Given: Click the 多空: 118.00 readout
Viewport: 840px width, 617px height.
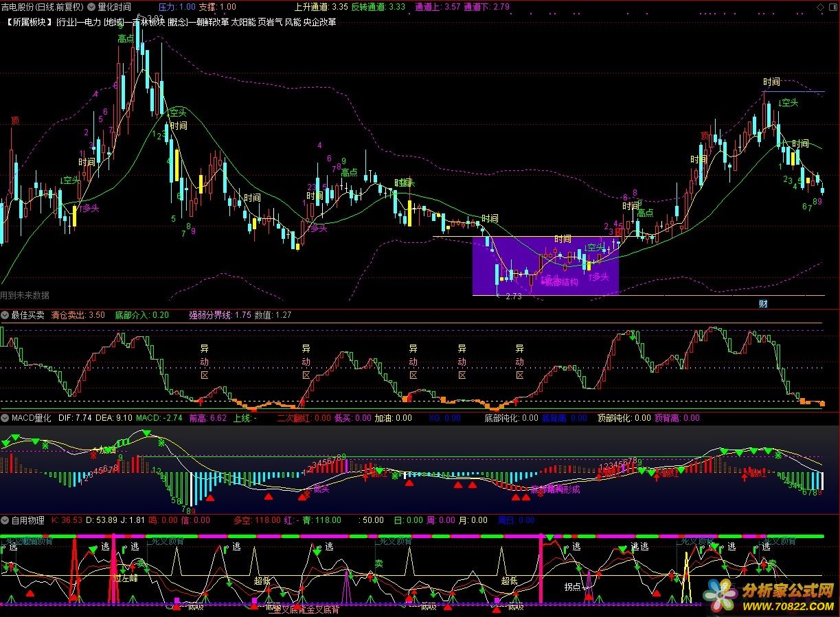Looking at the screenshot, I should pyautogui.click(x=257, y=520).
